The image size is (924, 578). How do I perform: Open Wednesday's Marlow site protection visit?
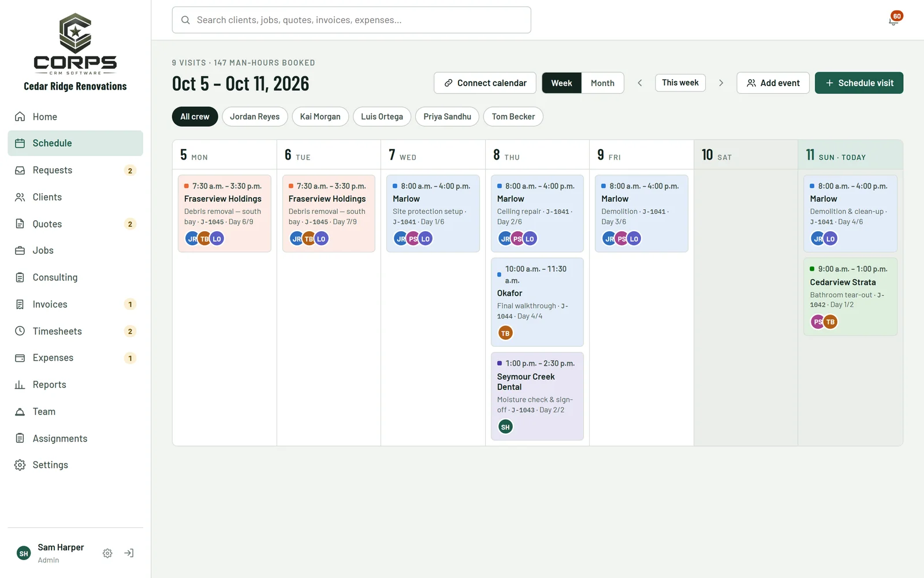pyautogui.click(x=433, y=213)
